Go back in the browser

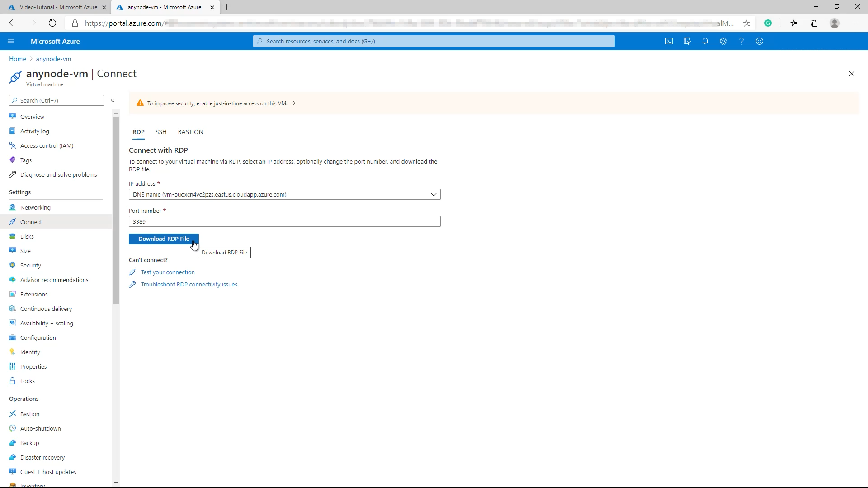[13, 23]
